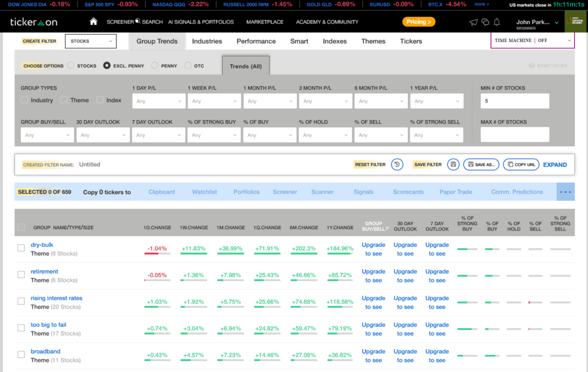Tick the retirement row checkbox
Screen dimensions: 588x372
[x=21, y=274]
